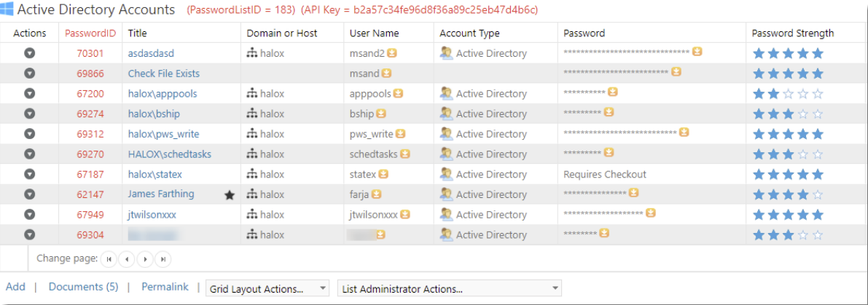Click favorite star beside James Farthing
Viewport: 868px width, 305px height.
click(229, 194)
